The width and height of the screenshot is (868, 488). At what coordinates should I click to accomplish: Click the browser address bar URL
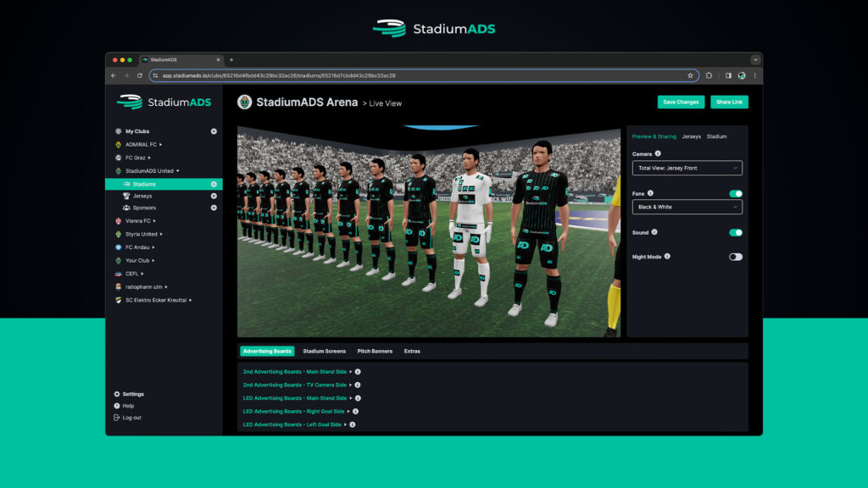coord(279,75)
